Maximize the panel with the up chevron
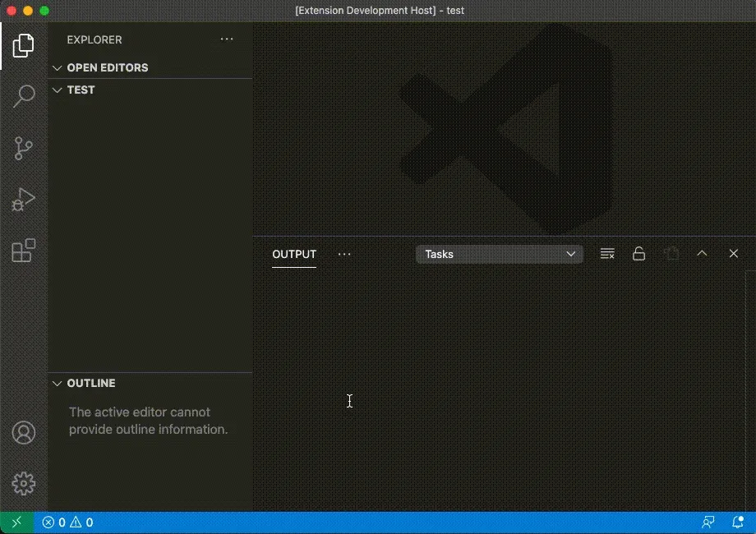Image resolution: width=756 pixels, height=534 pixels. [702, 254]
